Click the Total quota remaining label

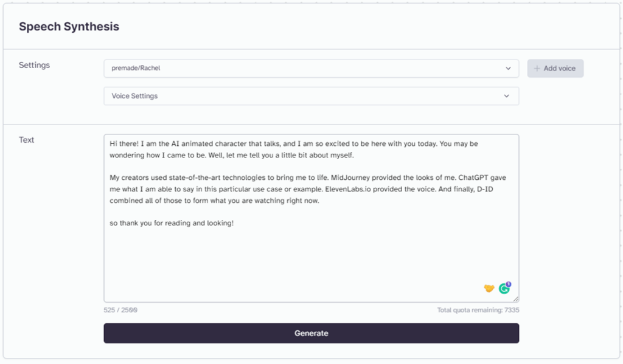[x=478, y=310]
